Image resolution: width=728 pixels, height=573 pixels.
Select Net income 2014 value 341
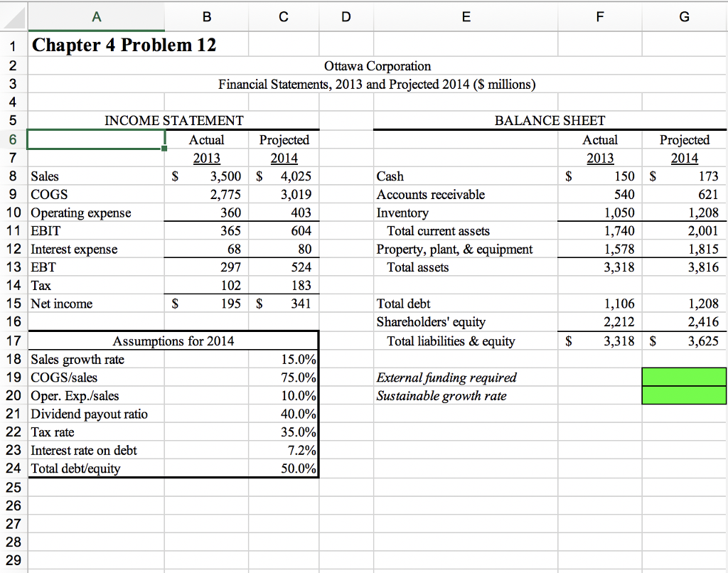click(x=284, y=304)
